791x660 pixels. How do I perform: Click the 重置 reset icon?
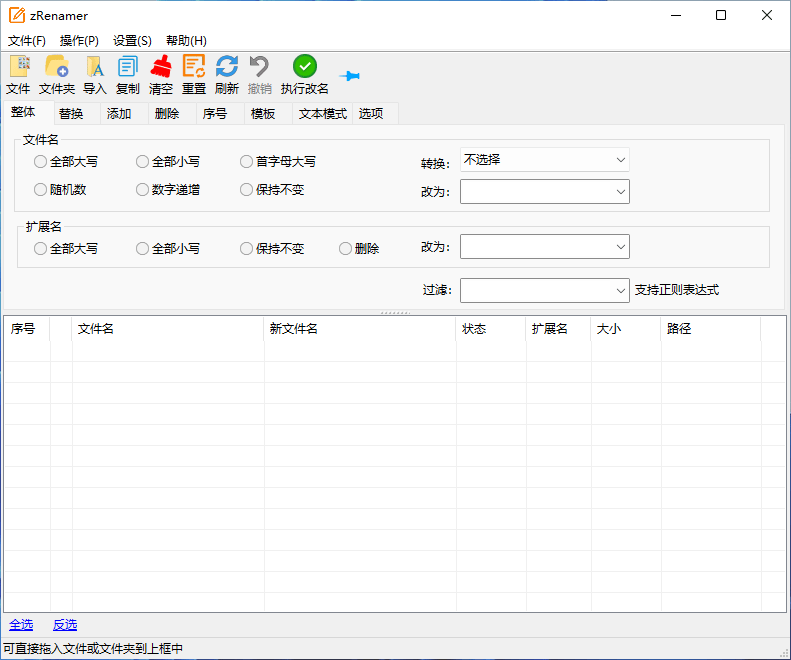pyautogui.click(x=193, y=67)
